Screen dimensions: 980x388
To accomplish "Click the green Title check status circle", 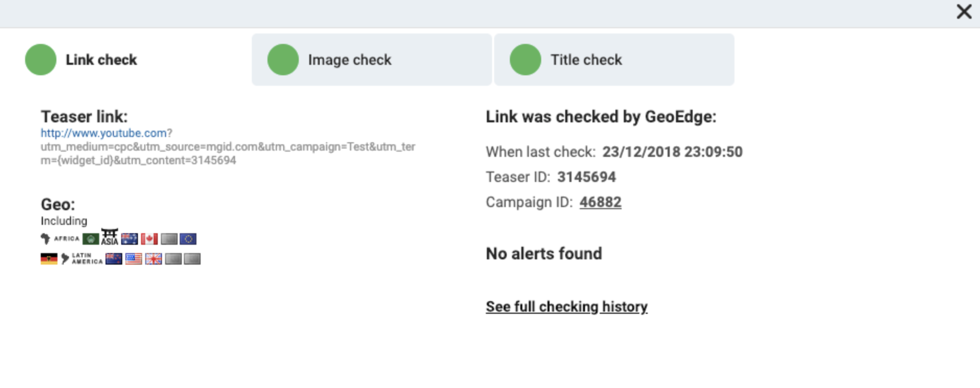I will (x=526, y=60).
